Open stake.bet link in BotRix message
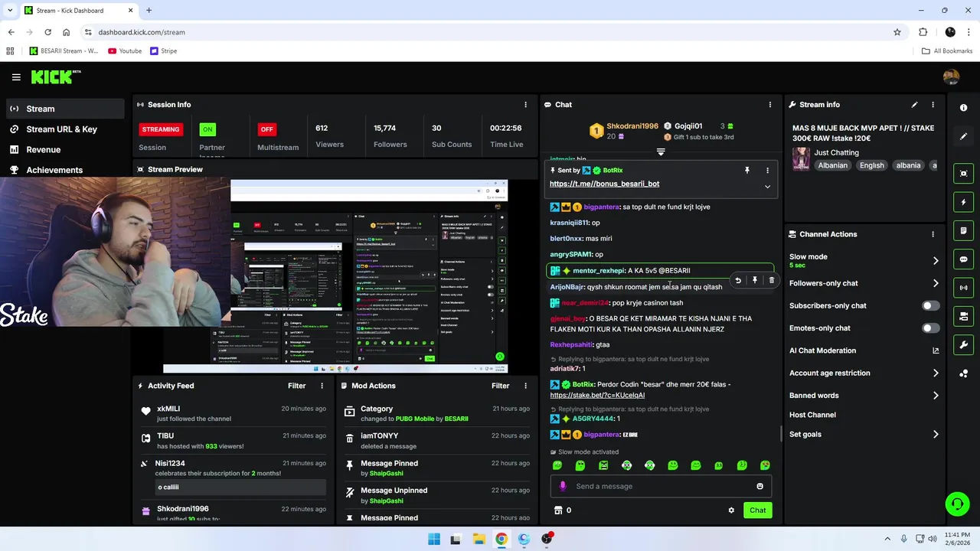Screen dimensions: 980x551 coord(597,395)
